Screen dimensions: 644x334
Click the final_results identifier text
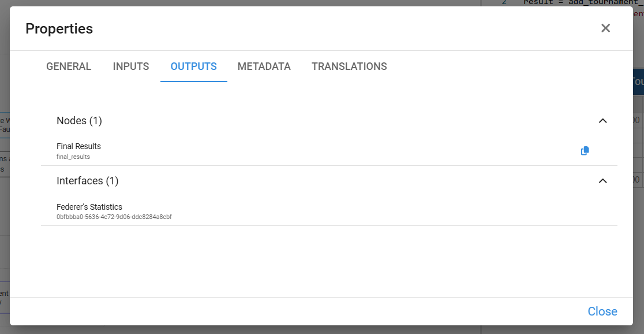pyautogui.click(x=73, y=157)
